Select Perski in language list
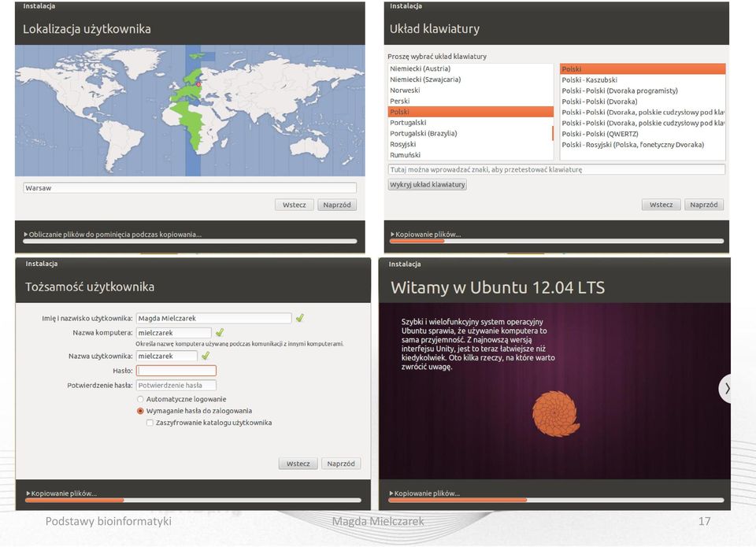756x547 pixels. [x=470, y=102]
